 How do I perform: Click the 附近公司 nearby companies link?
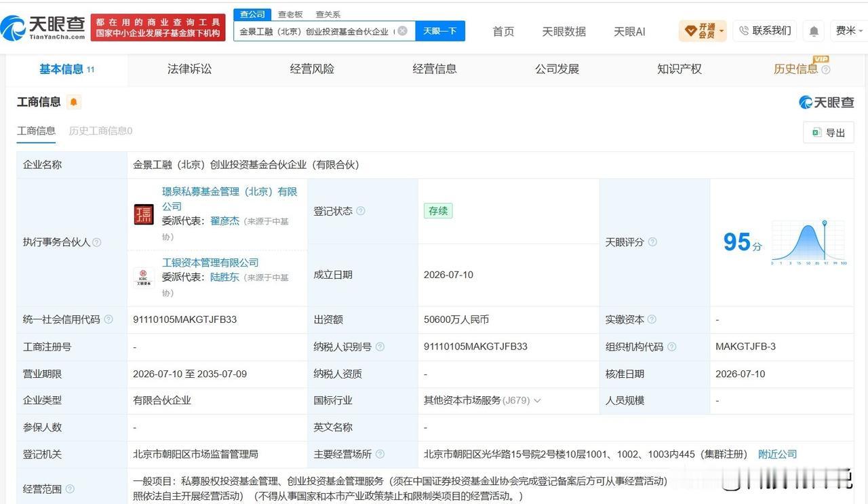[x=777, y=454]
